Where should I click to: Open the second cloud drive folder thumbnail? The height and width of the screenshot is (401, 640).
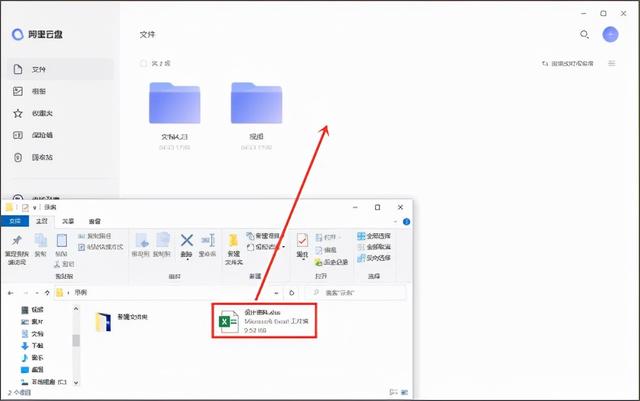click(256, 103)
